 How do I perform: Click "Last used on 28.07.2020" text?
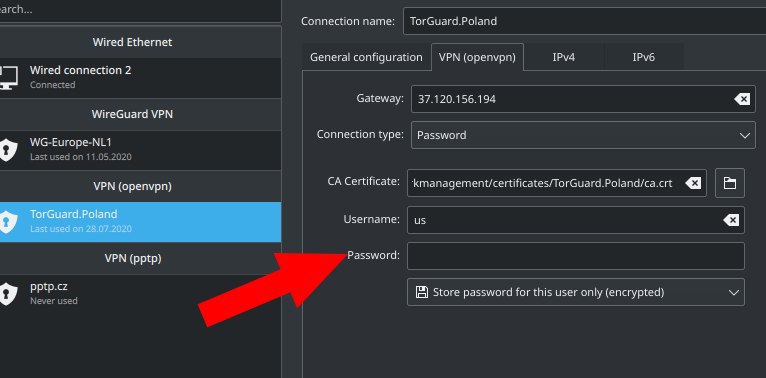81,229
